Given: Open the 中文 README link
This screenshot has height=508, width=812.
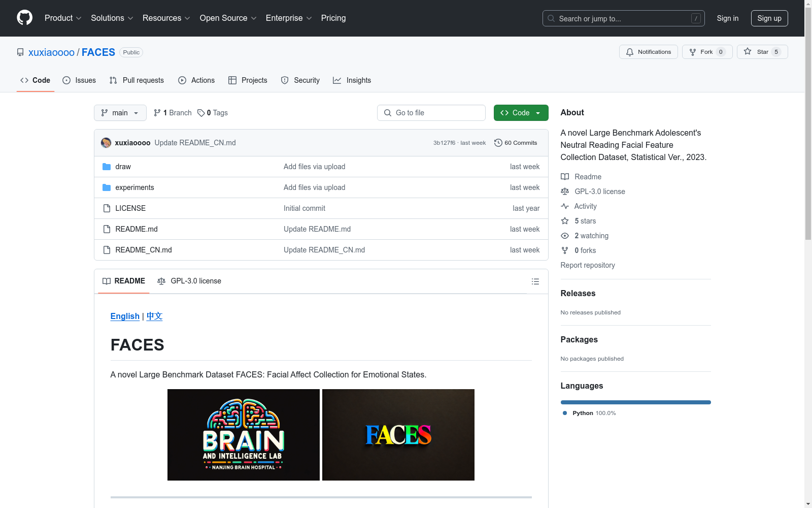Looking at the screenshot, I should [x=154, y=316].
